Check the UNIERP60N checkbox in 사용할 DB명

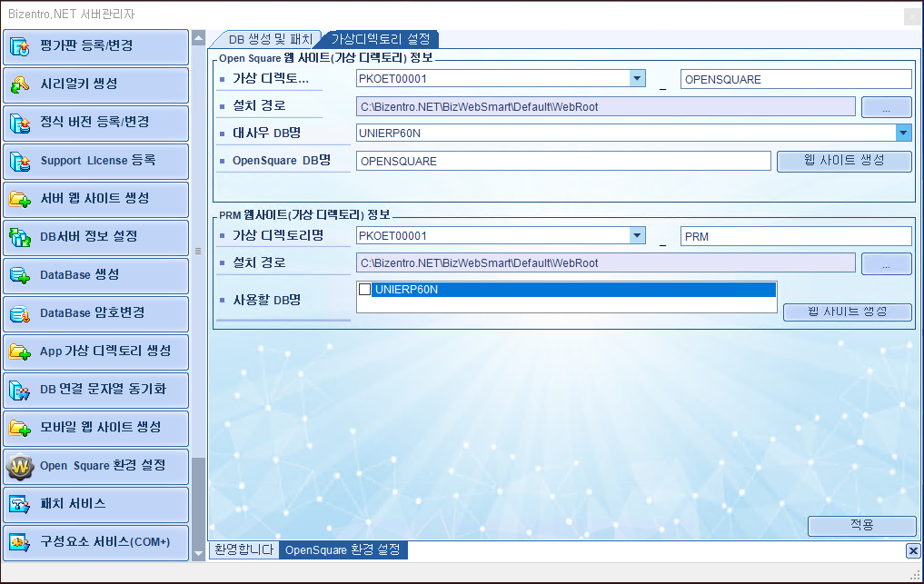tap(365, 290)
